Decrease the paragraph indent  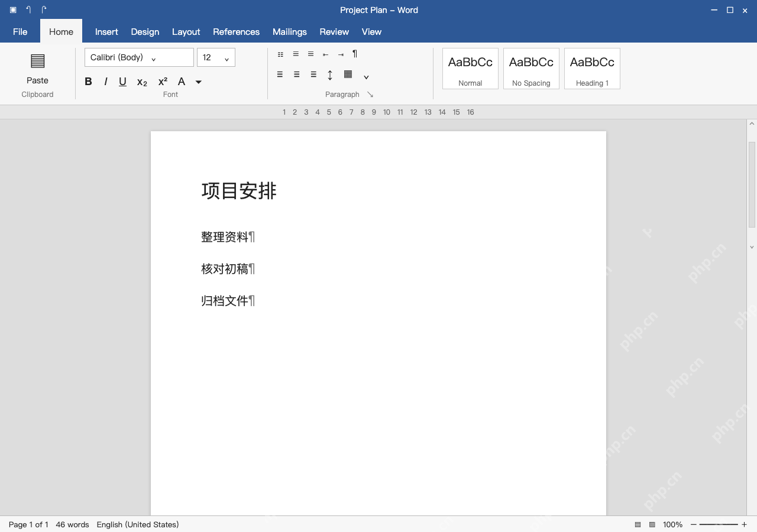[x=325, y=54]
